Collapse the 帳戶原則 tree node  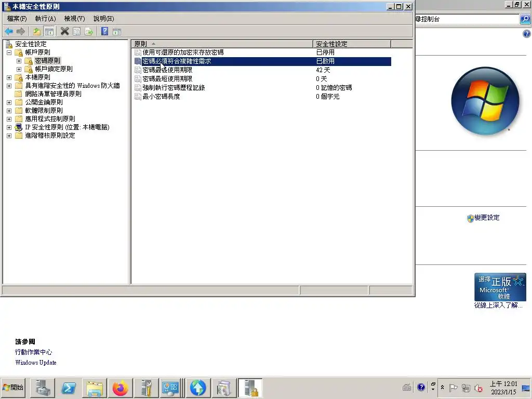(9, 52)
